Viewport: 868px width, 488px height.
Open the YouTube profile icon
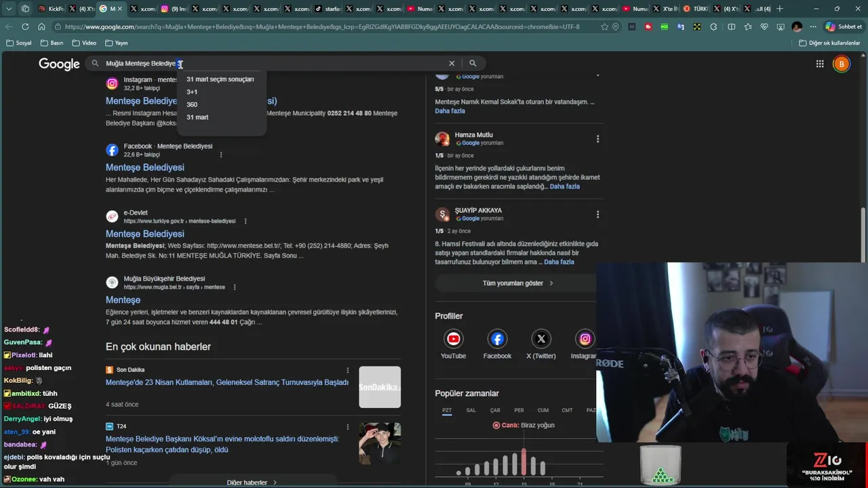(x=454, y=339)
